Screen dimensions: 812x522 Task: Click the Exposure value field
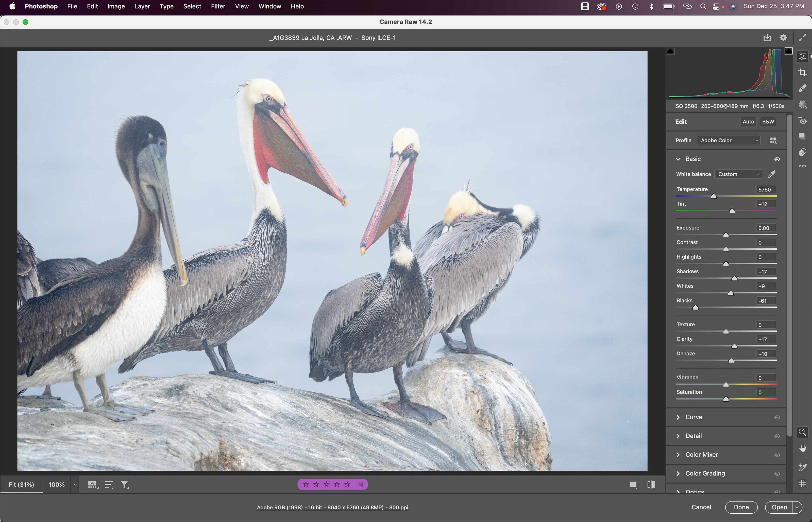(x=766, y=228)
